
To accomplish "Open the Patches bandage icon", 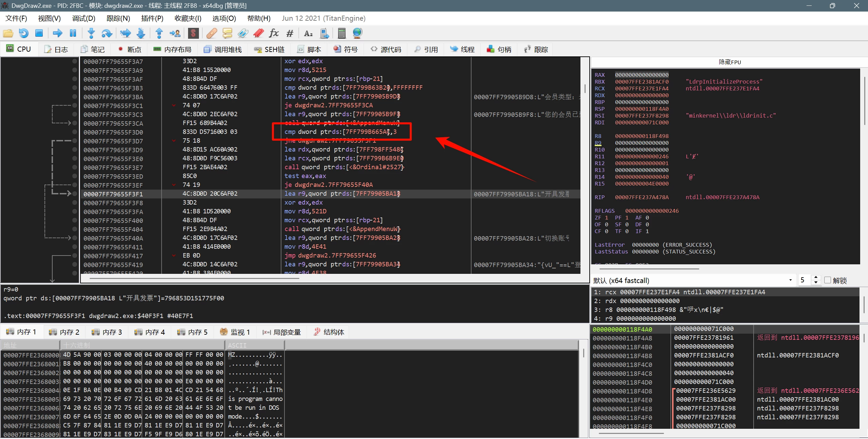I will click(211, 33).
